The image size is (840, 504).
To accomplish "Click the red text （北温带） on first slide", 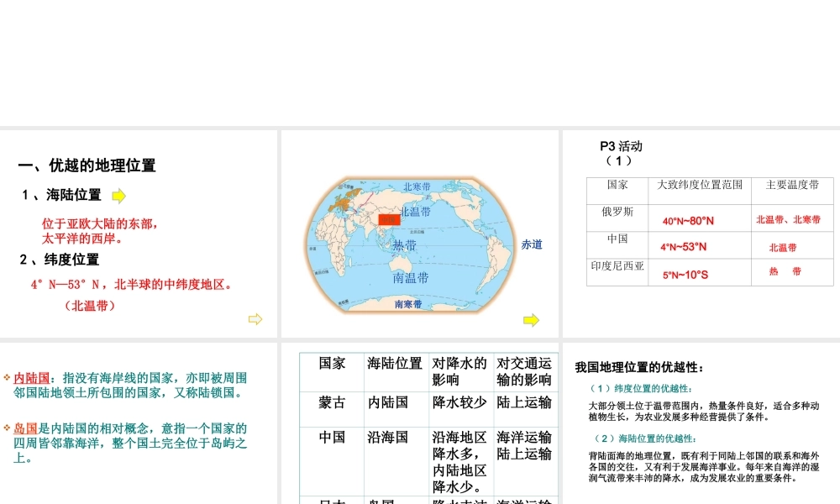I will coord(90,306).
